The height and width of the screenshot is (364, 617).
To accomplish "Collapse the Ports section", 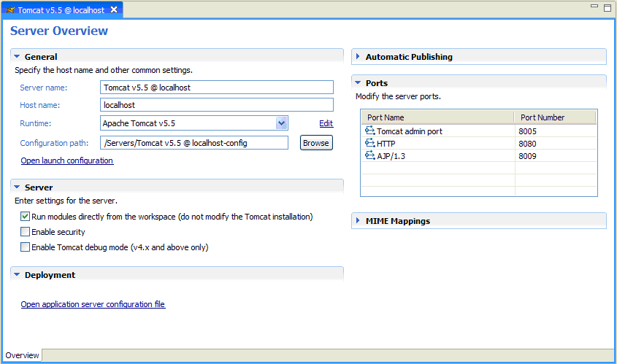I will pos(358,83).
